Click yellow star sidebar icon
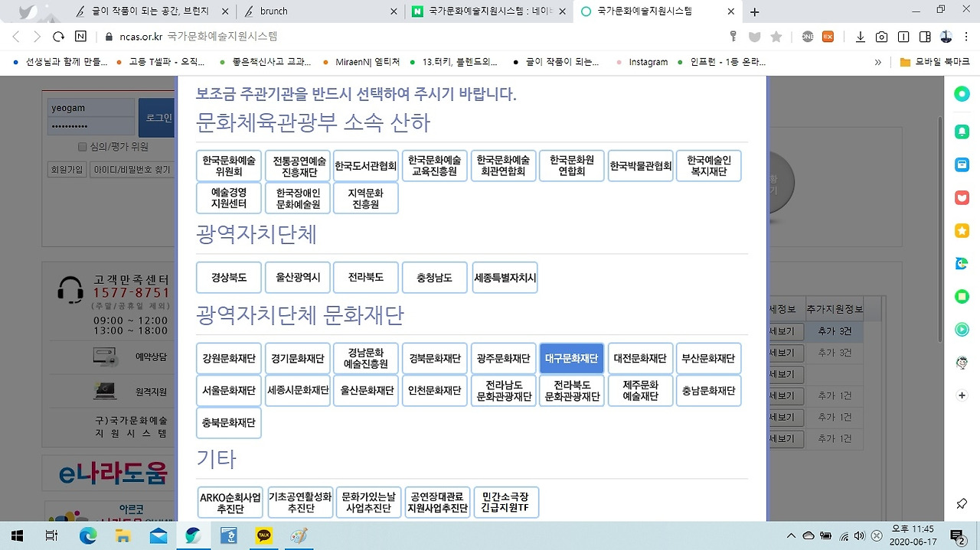This screenshot has height=550, width=980. (962, 230)
